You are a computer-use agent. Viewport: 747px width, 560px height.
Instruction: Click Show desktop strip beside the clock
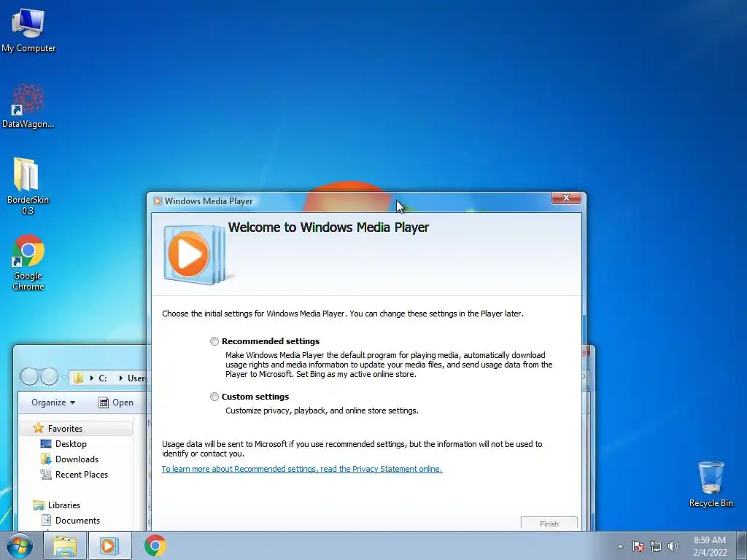(742, 545)
